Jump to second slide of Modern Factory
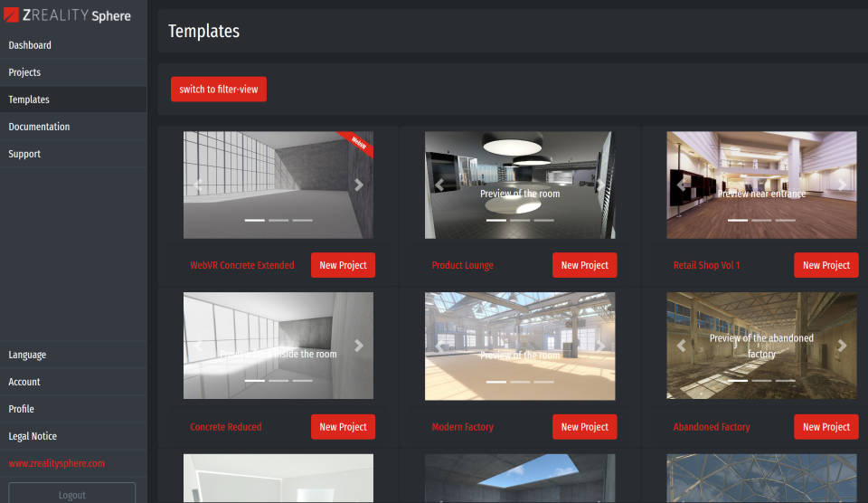868x503 pixels. point(521,382)
